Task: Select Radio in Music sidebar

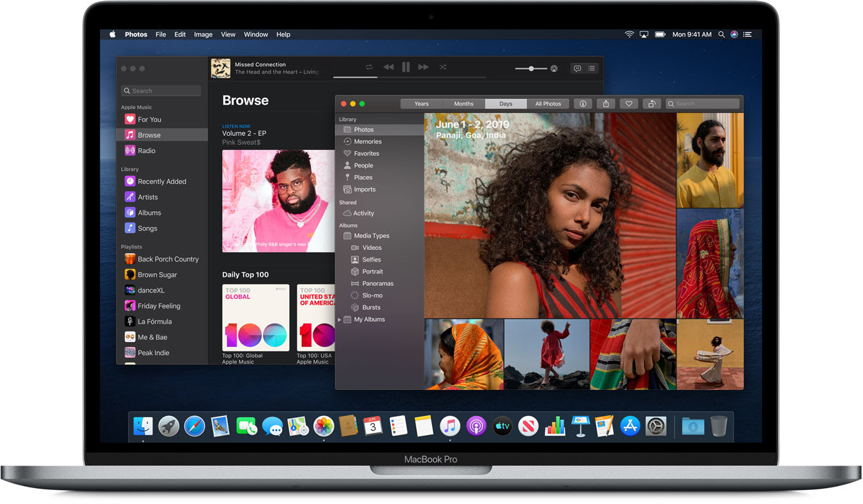Action: [x=162, y=151]
